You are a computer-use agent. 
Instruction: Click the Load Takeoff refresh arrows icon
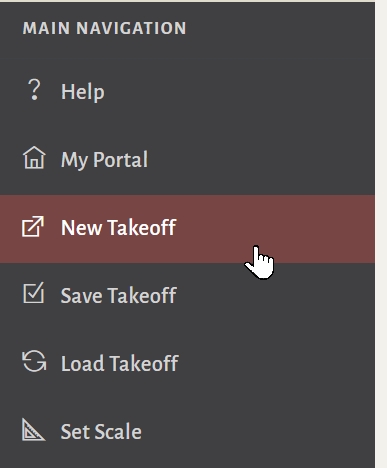34,361
